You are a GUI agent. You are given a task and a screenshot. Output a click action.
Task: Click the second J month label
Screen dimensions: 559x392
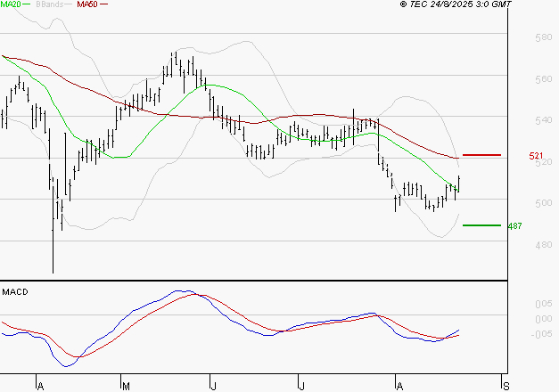click(301, 387)
